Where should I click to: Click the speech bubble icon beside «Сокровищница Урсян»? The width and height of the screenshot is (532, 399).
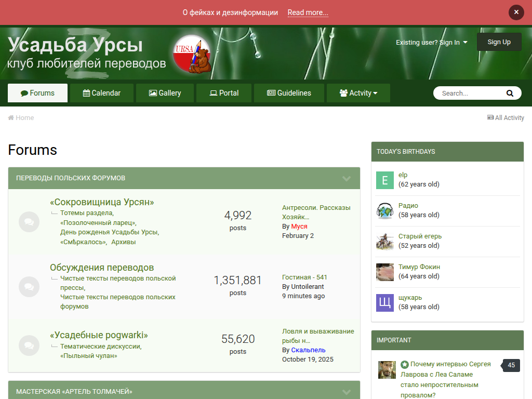(29, 222)
